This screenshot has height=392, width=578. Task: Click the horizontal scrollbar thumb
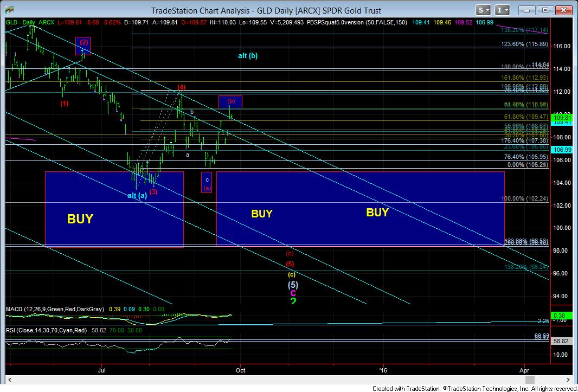point(530,380)
